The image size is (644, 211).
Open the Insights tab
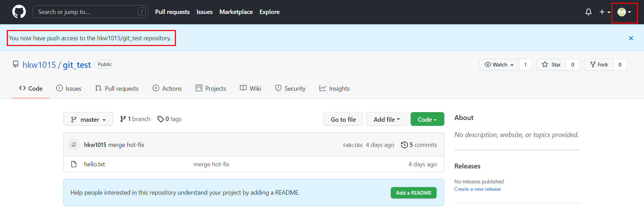coord(334,89)
